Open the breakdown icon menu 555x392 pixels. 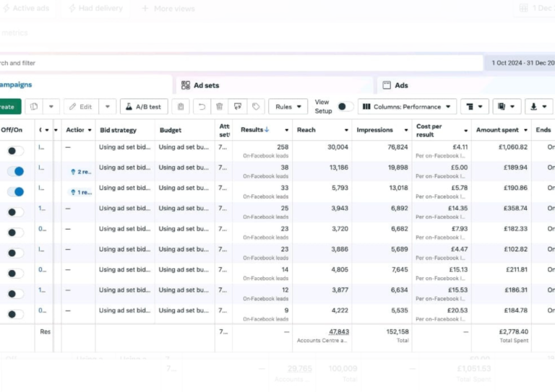point(474,107)
